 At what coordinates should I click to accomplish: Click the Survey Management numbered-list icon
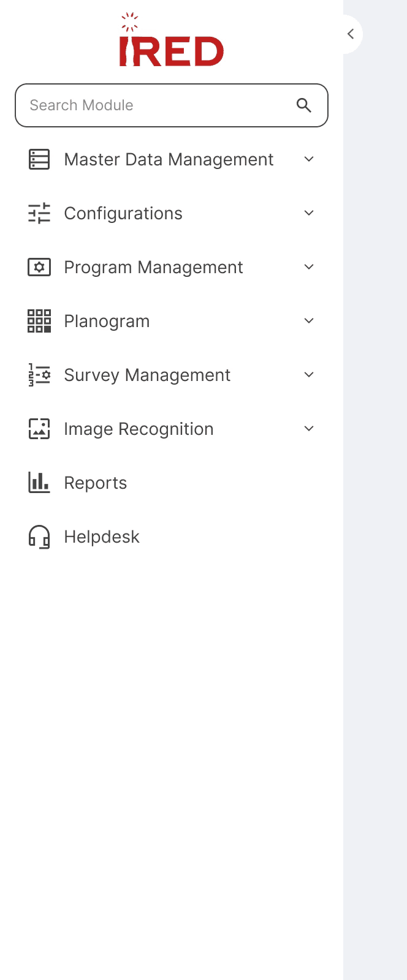[x=39, y=375]
